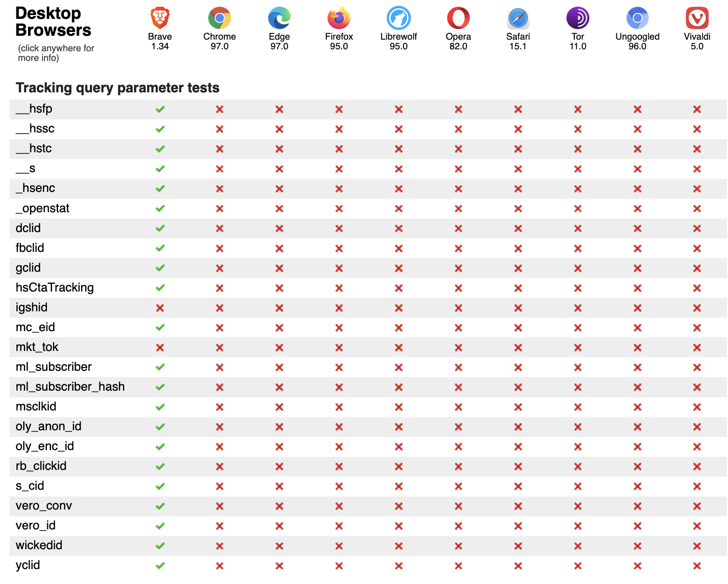728x584 pixels.
Task: Click the Chrome browser logo icon
Action: [x=219, y=18]
